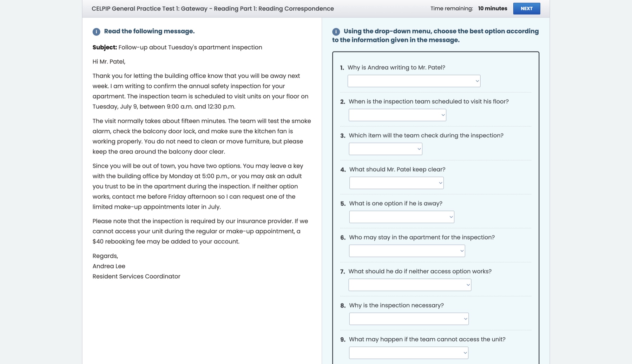Click question 2 text about inspection team schedule

(x=429, y=101)
